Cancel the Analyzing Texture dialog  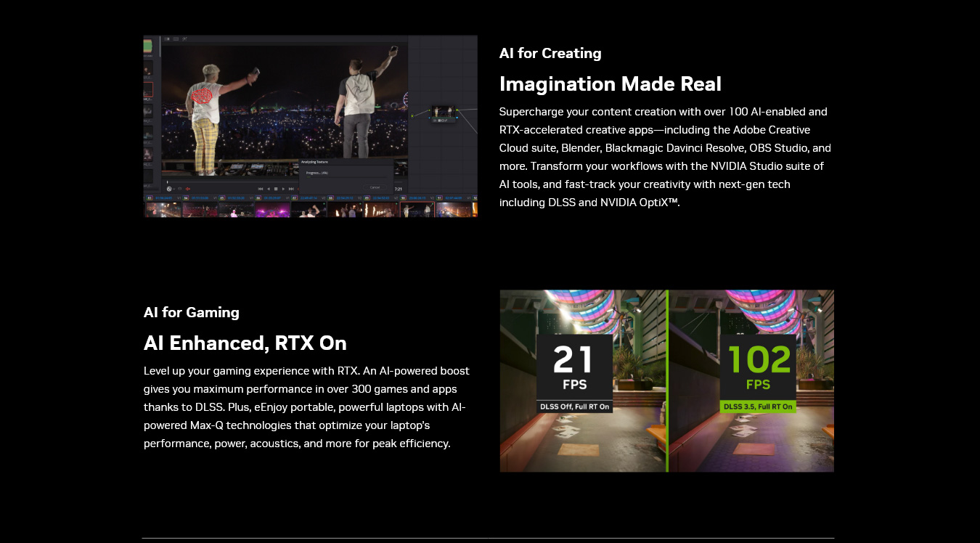(375, 187)
